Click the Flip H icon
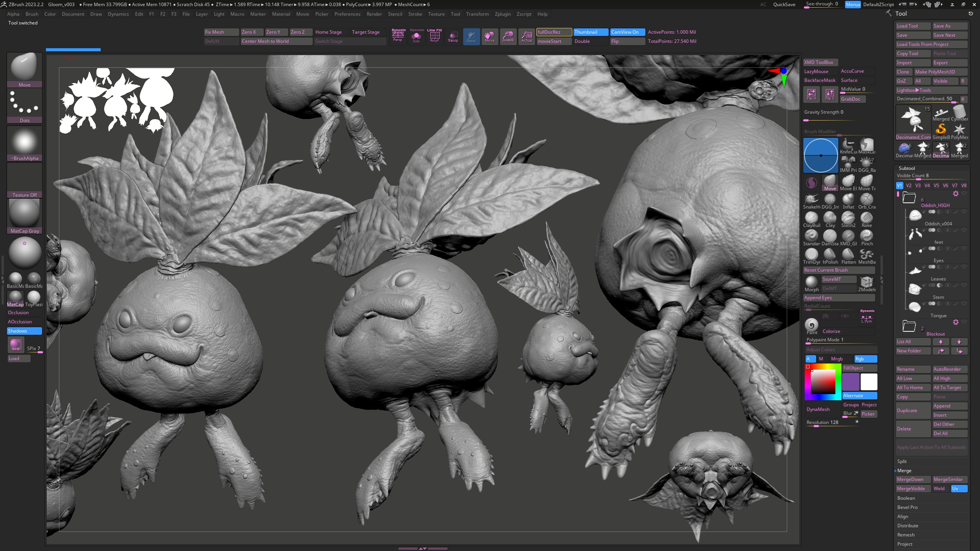This screenshot has height=551, width=980. 811,94
